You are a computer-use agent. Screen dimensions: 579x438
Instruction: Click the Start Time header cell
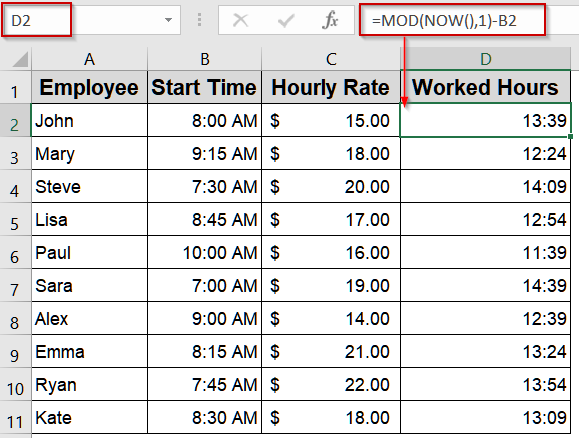(204, 88)
